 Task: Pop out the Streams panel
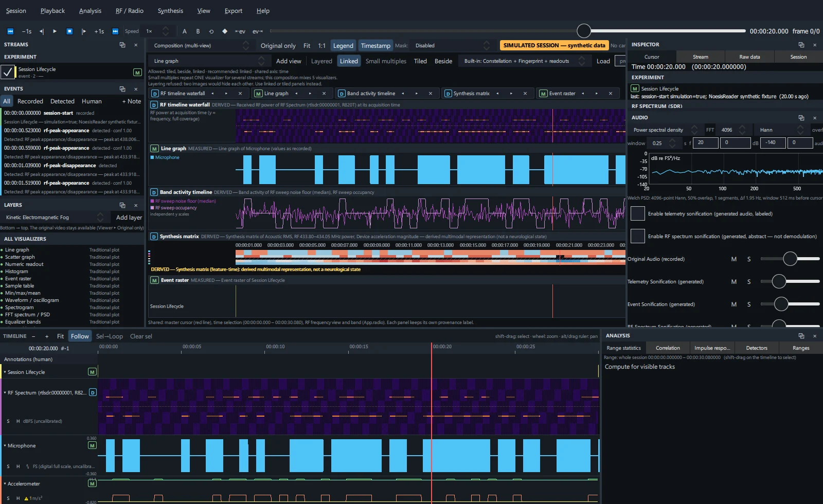coord(122,45)
